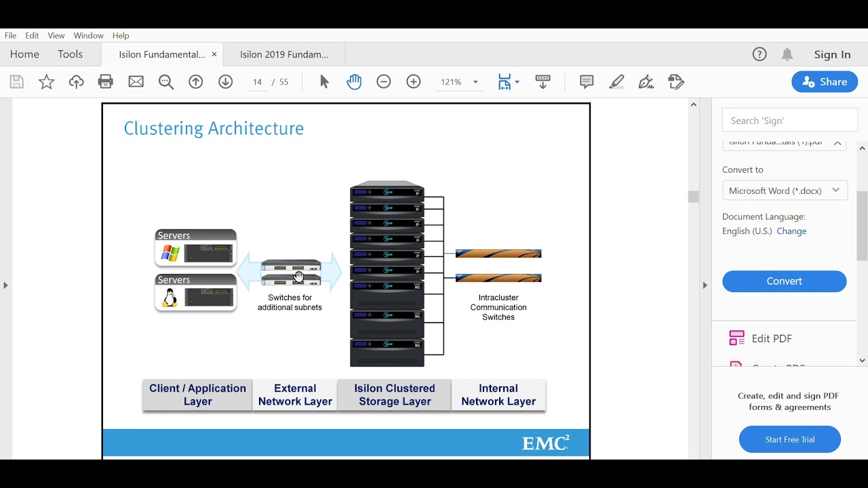The image size is (868, 488).
Task: Click Sign In
Action: point(832,55)
